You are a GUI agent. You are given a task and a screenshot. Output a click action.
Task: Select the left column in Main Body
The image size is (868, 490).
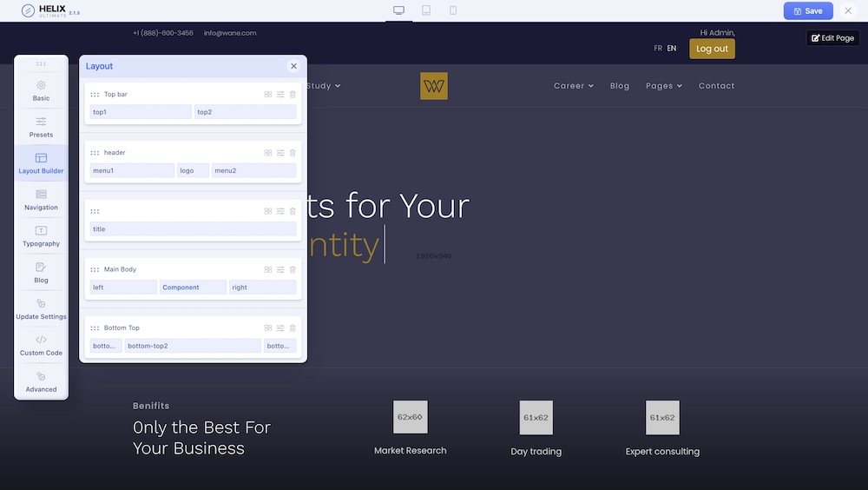click(123, 287)
